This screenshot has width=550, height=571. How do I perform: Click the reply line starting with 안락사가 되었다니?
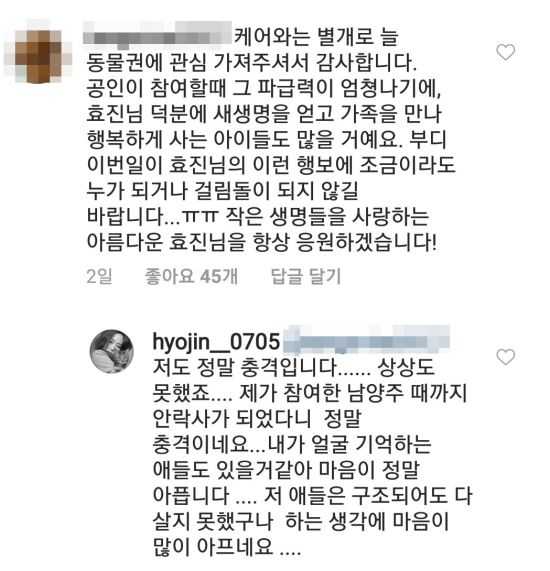256,419
